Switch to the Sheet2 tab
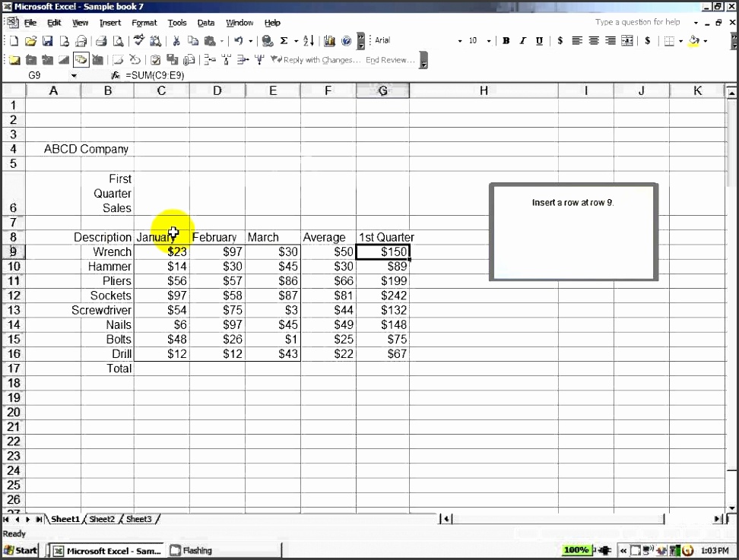The image size is (739, 560). tap(102, 519)
